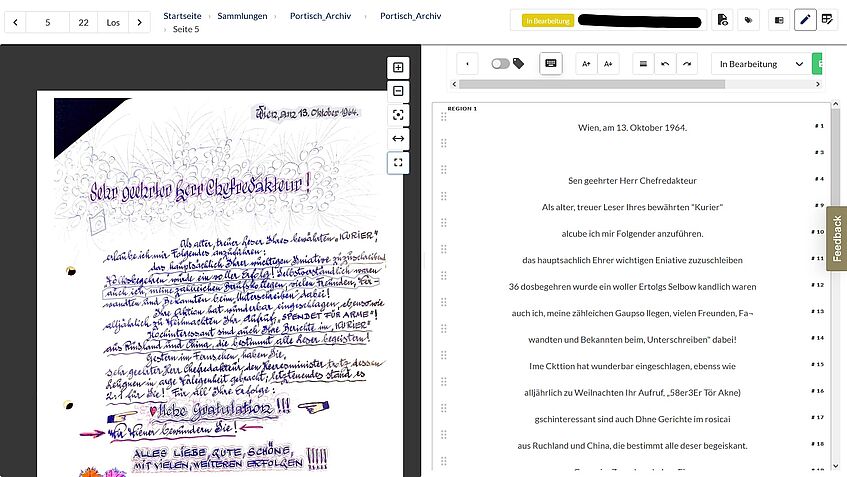This screenshot has height=477, width=847.
Task: Click the yellow In Bearbeitung status badge
Action: [x=548, y=21]
